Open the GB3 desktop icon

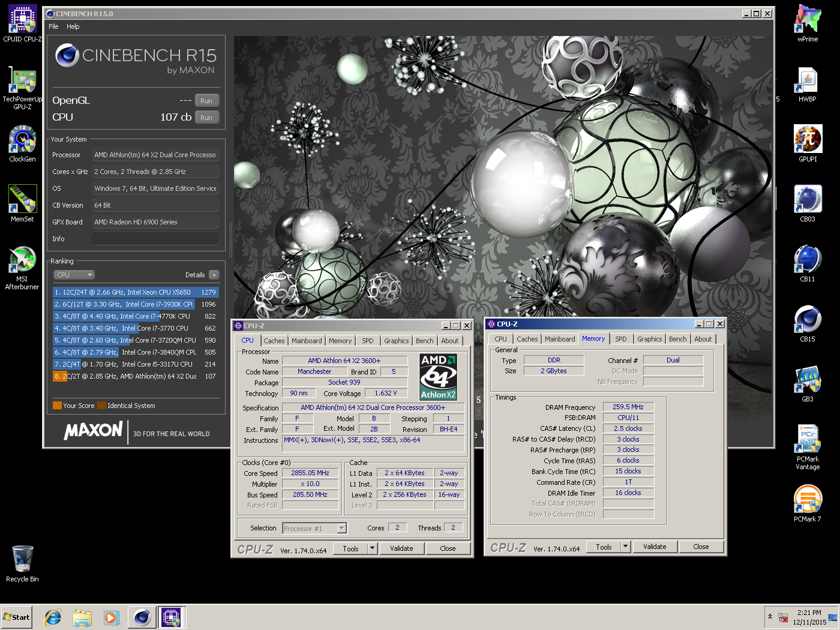pyautogui.click(x=808, y=383)
